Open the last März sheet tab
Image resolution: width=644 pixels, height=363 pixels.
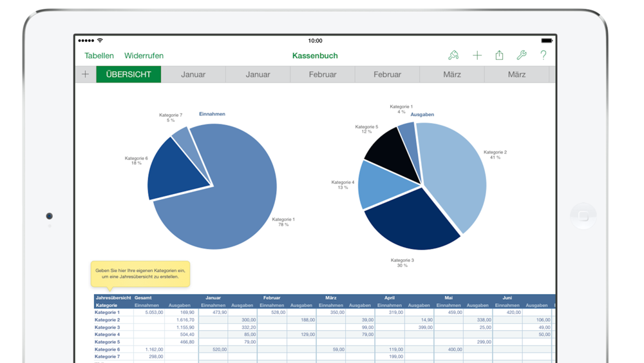[x=516, y=74]
